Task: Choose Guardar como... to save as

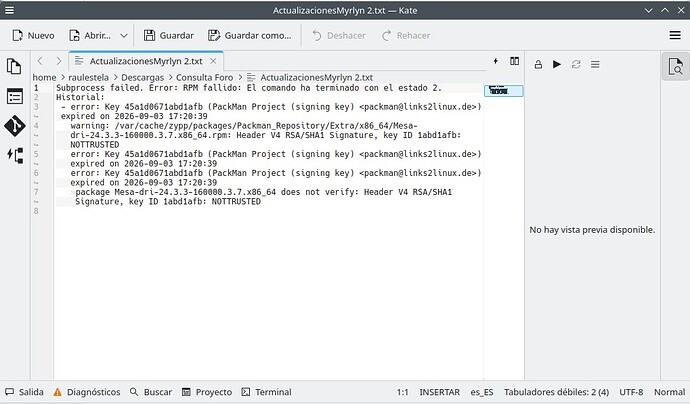Action: click(x=250, y=36)
